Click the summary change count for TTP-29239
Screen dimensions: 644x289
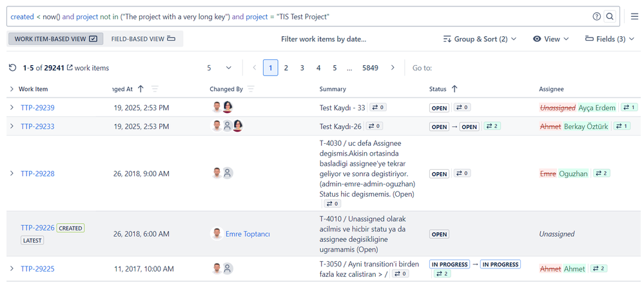pyautogui.click(x=378, y=107)
